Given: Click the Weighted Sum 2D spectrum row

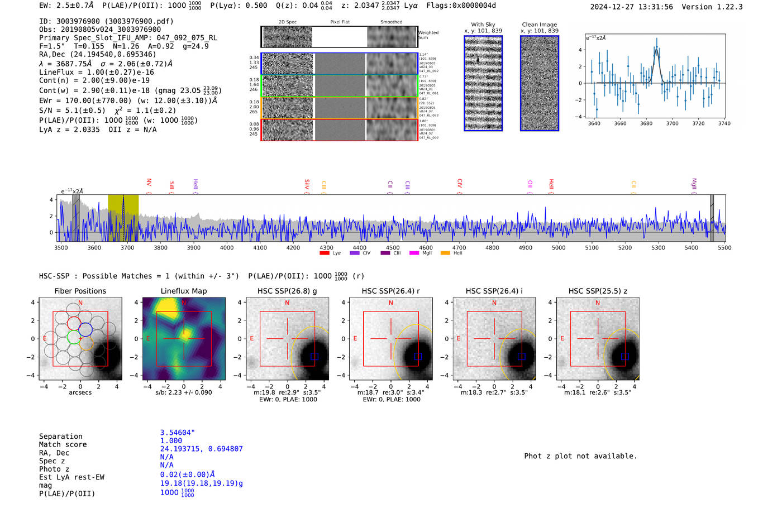Looking at the screenshot, I should [339, 37].
